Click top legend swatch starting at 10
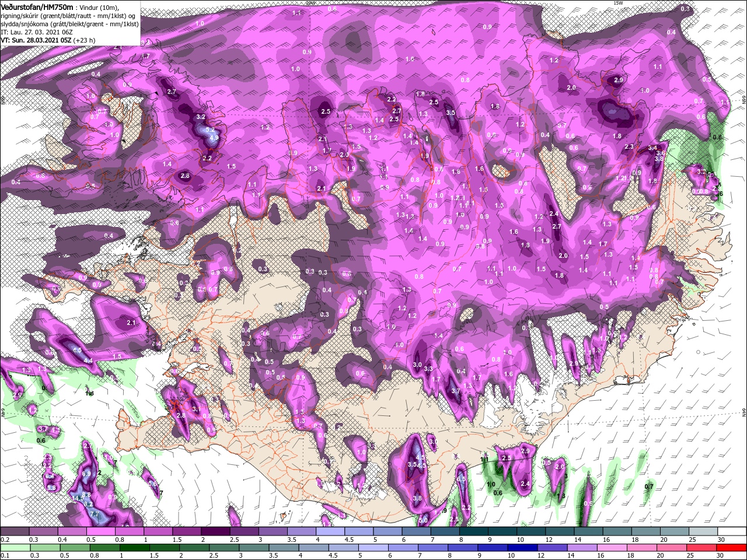Image resolution: width=747 pixels, height=560 pixels. click(530, 532)
